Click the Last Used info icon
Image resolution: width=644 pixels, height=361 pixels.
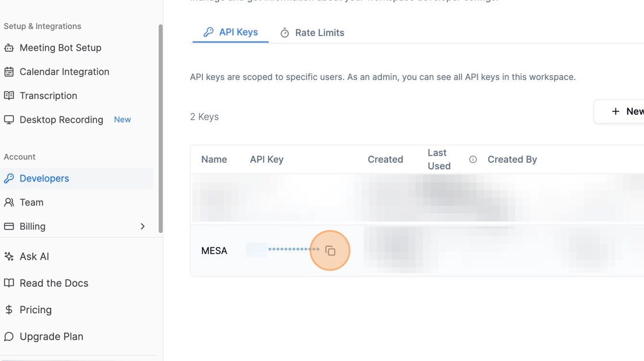point(473,159)
